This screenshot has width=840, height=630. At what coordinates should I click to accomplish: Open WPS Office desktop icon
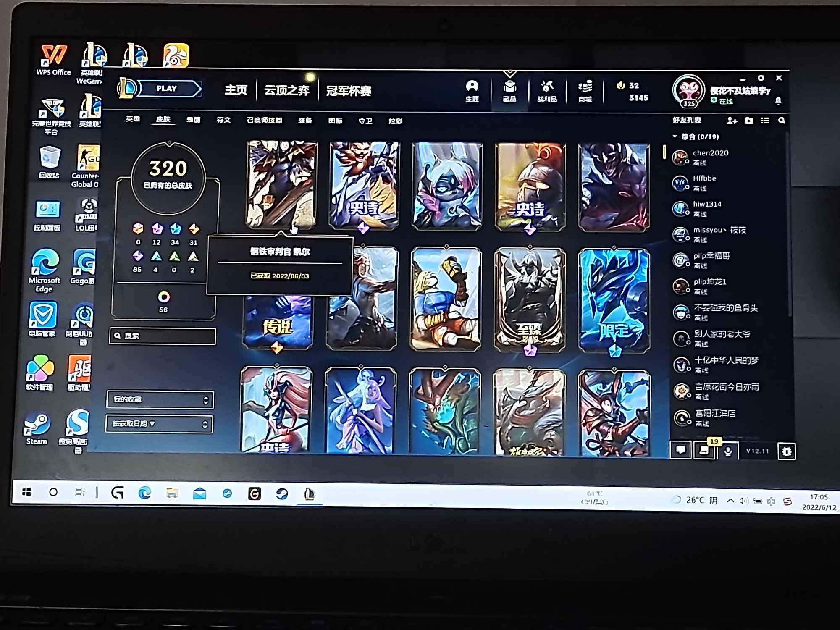click(x=53, y=60)
